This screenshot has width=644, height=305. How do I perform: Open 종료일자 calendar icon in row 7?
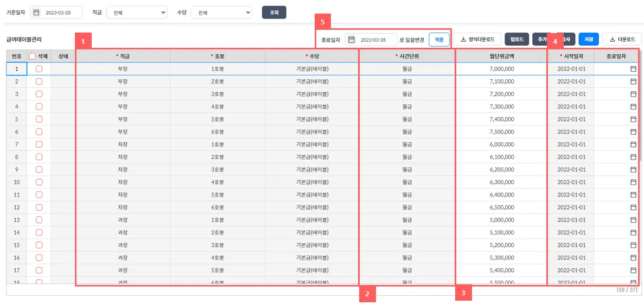pyautogui.click(x=633, y=145)
